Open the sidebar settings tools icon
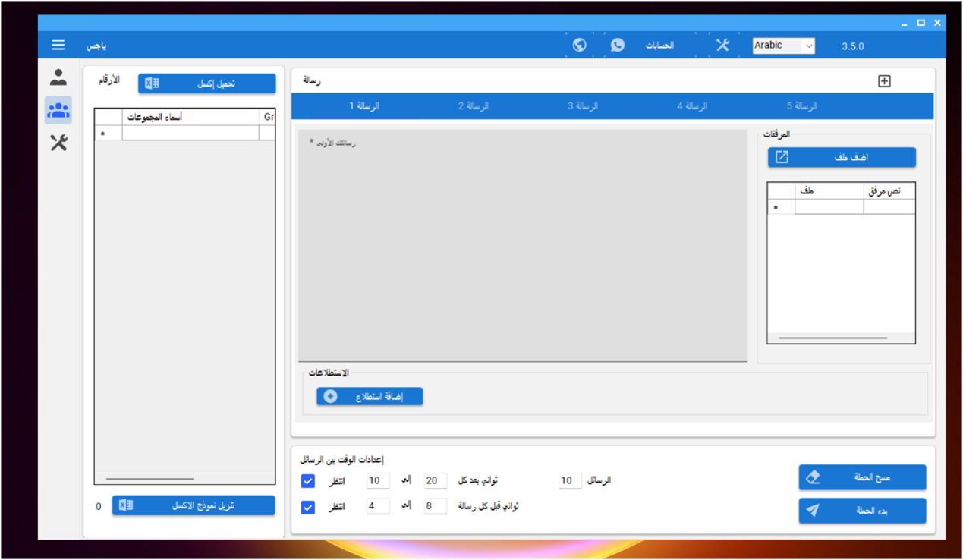This screenshot has height=560, width=963. coord(58,143)
